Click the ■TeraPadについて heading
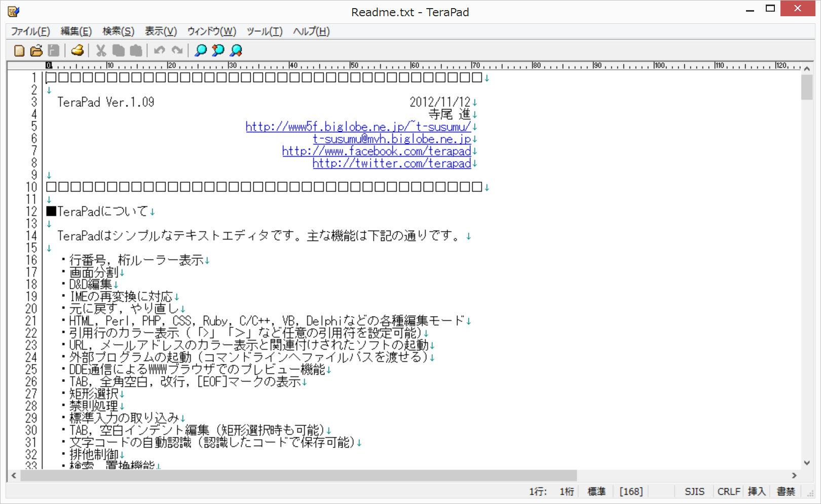Viewport: 821px width, 504px height. [97, 212]
